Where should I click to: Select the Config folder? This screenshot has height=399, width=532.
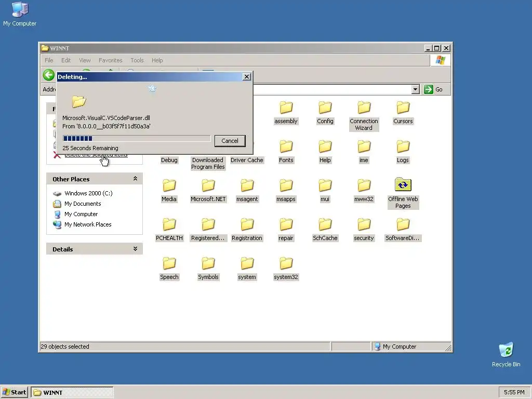(325, 113)
